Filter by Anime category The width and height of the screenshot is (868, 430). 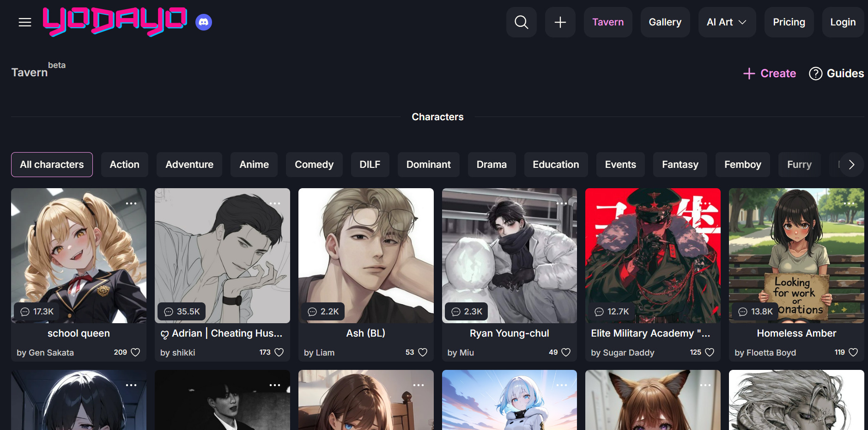(x=254, y=165)
